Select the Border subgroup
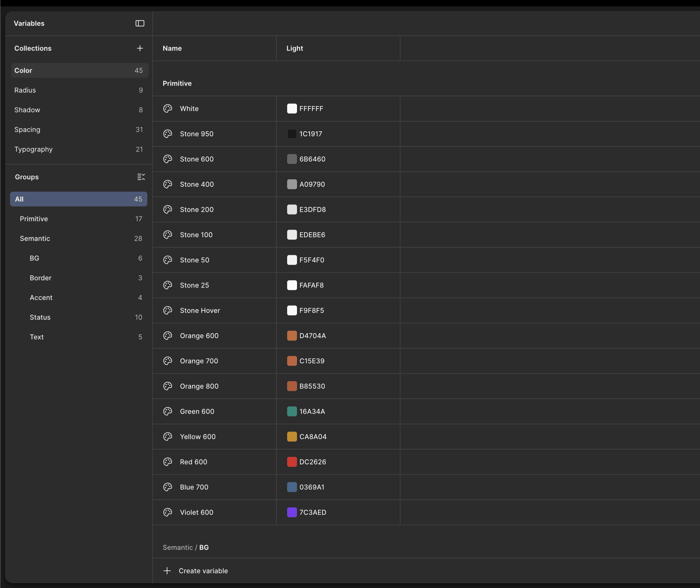Viewport: 700px width, 588px height. click(x=40, y=278)
